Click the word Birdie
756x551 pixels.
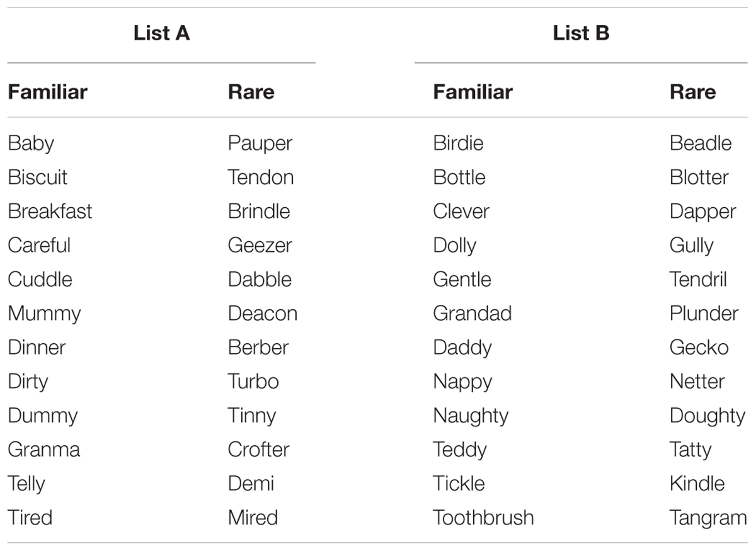tap(458, 143)
